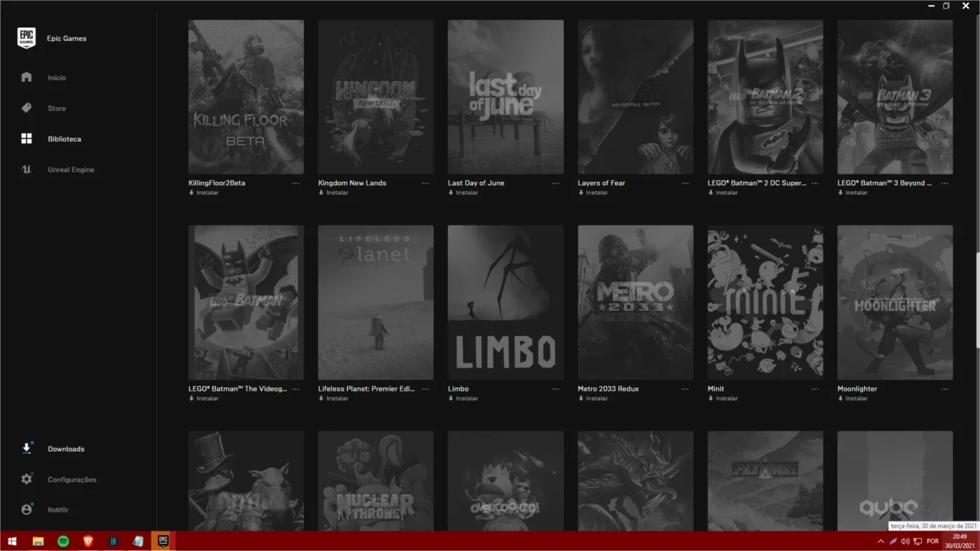Click the volume speaker tray icon
This screenshot has height=551, width=980.
(905, 541)
